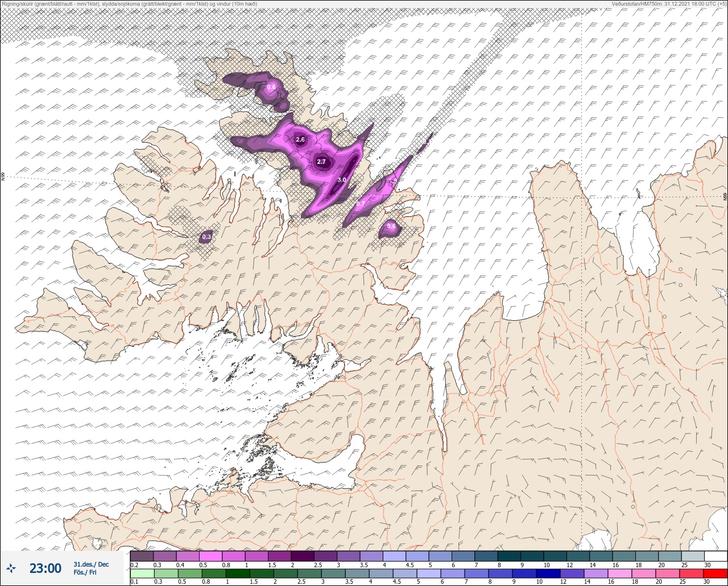The height and width of the screenshot is (586, 728).
Task: Click the 2.7 precipitation value on map
Action: pyautogui.click(x=321, y=162)
